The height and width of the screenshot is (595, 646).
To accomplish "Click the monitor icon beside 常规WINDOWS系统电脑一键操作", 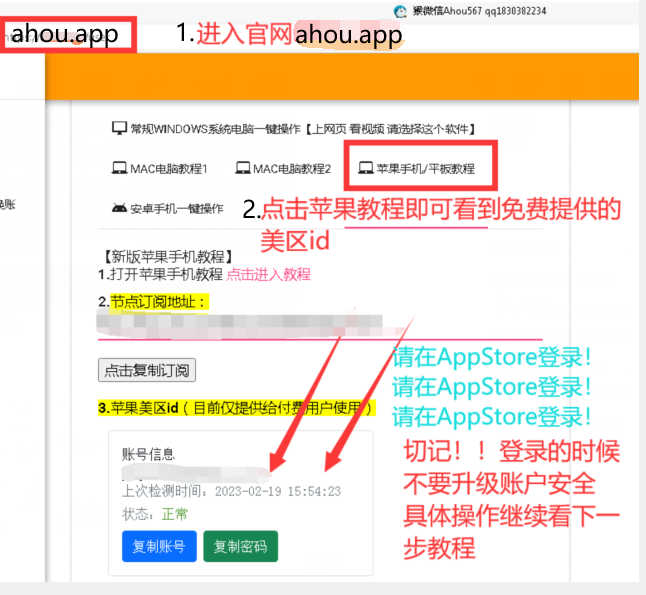I will (119, 129).
